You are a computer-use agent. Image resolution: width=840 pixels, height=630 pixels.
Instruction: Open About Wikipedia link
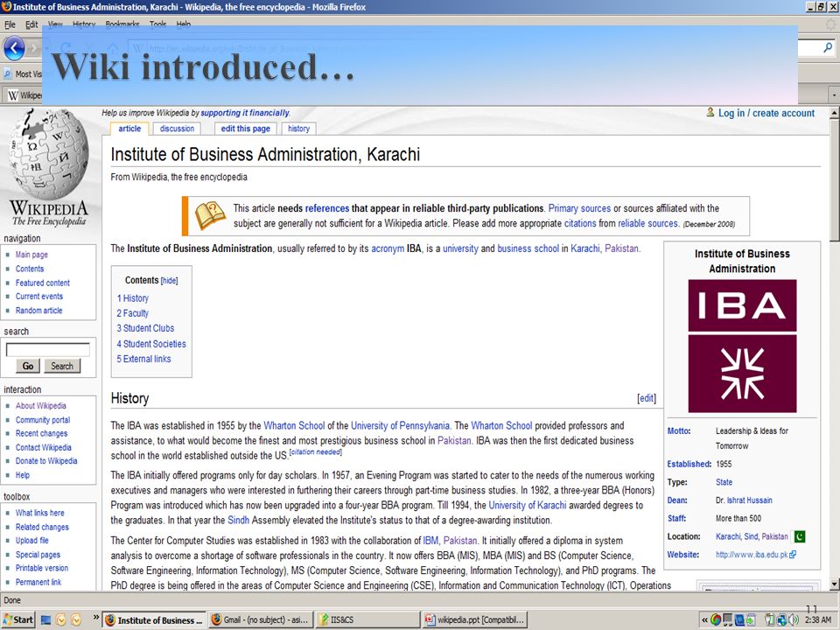click(x=41, y=405)
